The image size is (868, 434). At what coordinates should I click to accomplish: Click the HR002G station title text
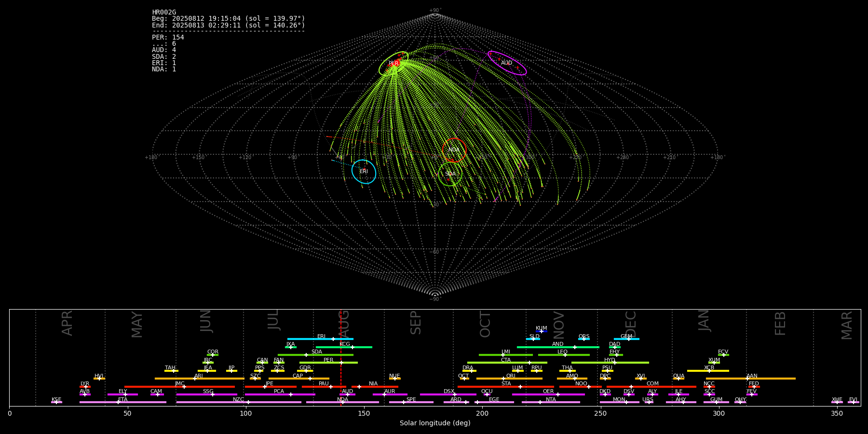(x=164, y=13)
